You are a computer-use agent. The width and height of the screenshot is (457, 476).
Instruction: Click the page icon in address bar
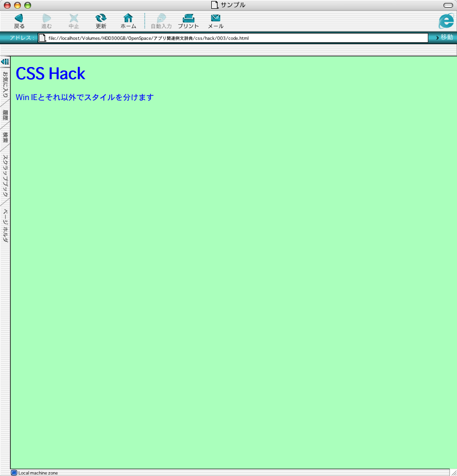42,38
